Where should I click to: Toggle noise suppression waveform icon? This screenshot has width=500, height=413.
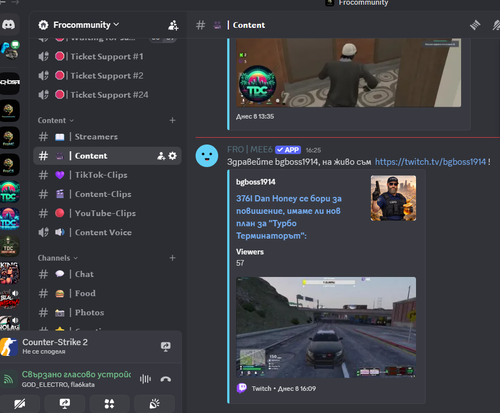(145, 379)
